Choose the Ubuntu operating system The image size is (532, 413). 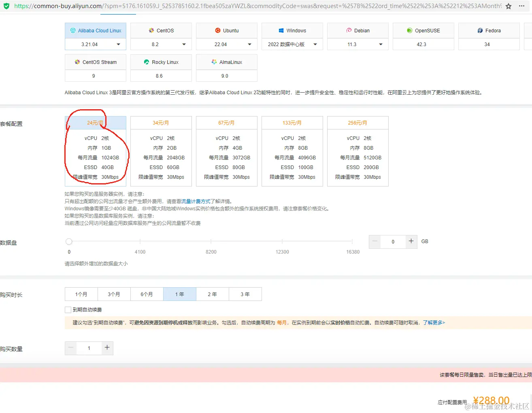pos(227,31)
